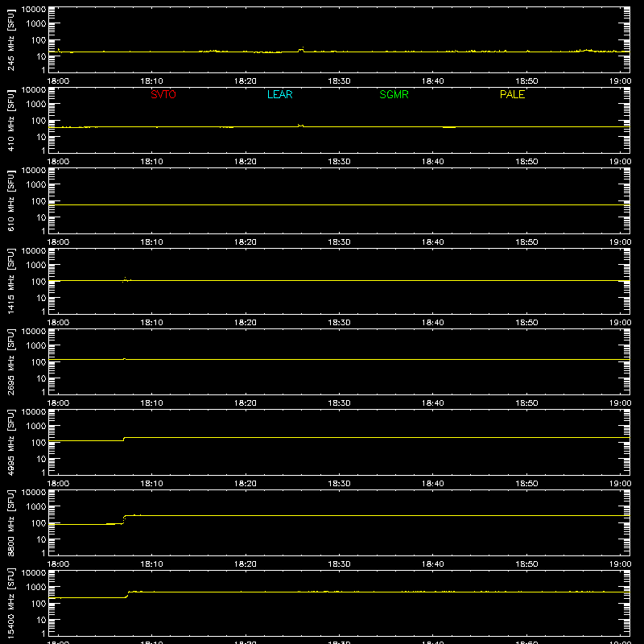Click the yellow PALE station label

(x=512, y=94)
